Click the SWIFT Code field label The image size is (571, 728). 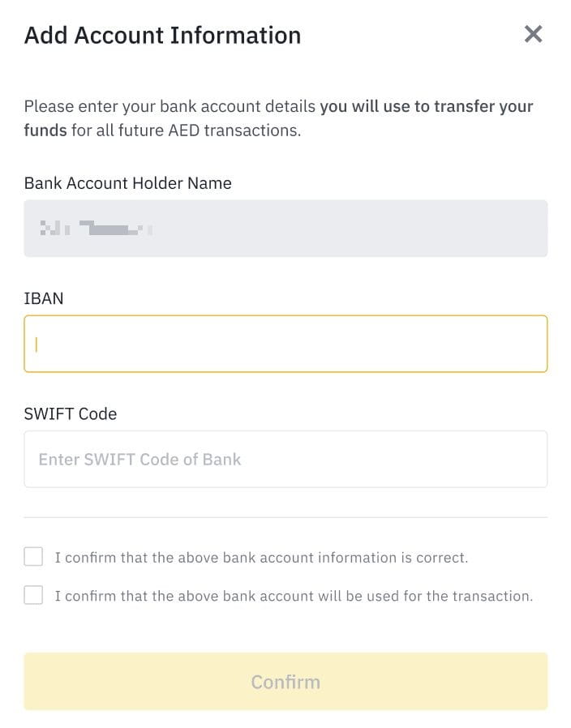[70, 413]
